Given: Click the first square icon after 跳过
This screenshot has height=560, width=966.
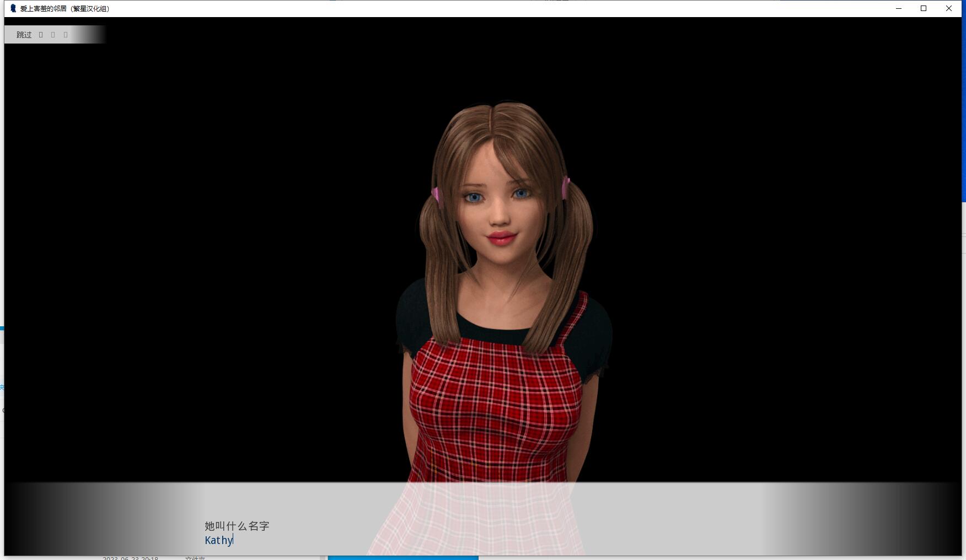Looking at the screenshot, I should (x=41, y=35).
